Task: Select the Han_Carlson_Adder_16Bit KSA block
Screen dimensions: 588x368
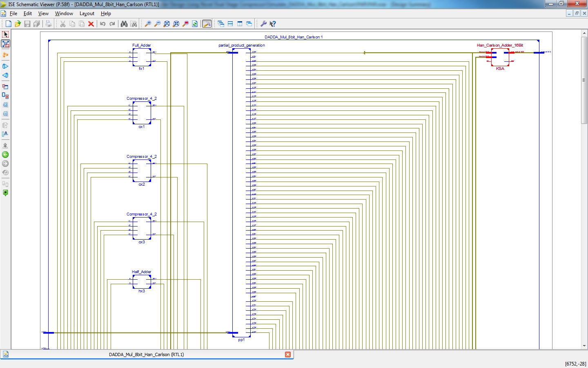Action: point(500,57)
